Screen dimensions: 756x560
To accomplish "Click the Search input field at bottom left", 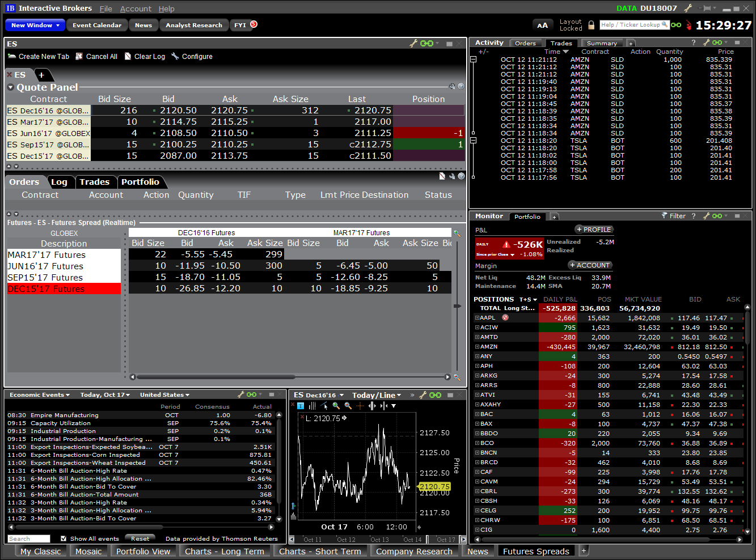I will (x=28, y=538).
